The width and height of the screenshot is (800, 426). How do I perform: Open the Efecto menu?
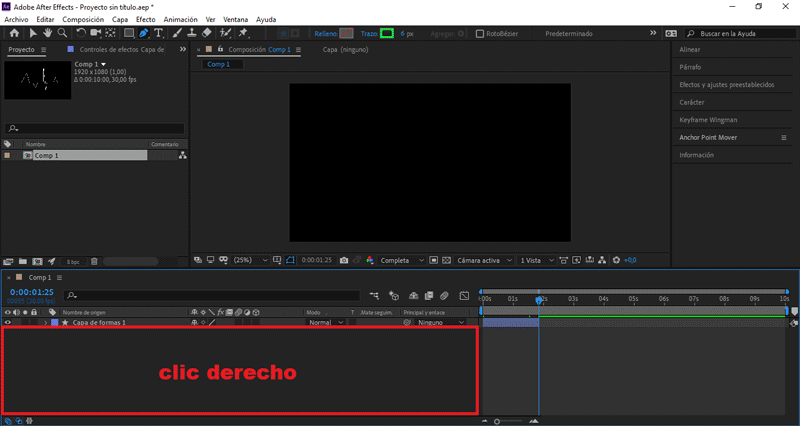[145, 19]
